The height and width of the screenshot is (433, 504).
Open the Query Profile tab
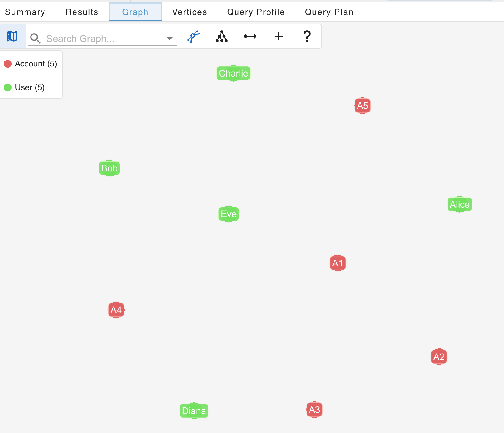coord(256,12)
